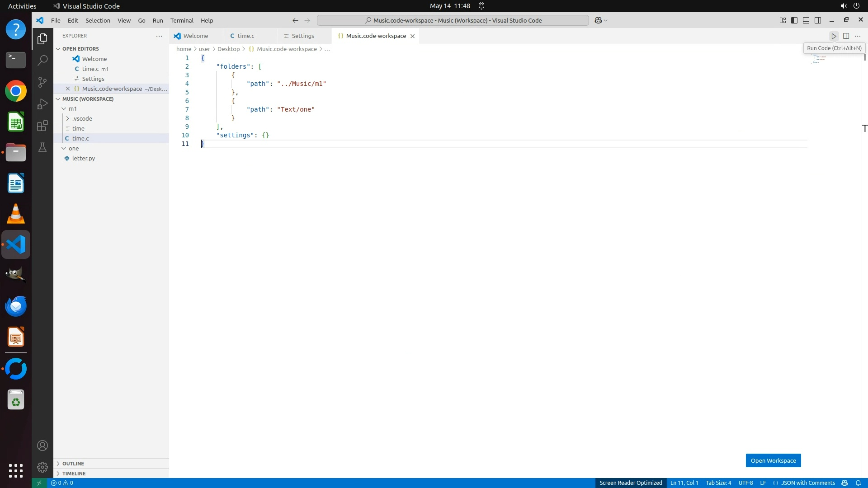The height and width of the screenshot is (488, 868).
Task: Open the Manage gear icon
Action: 42,467
